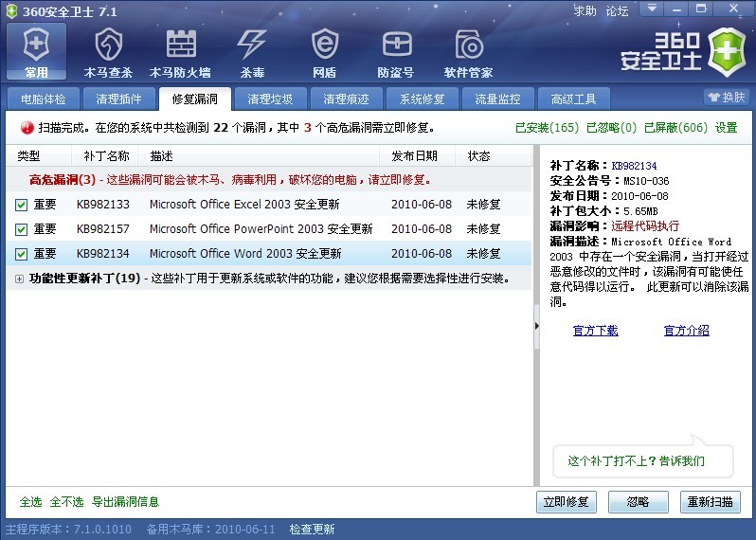Viewport: 756px width, 540px height.
Task: Click the 重新扫描 button
Action: (711, 502)
